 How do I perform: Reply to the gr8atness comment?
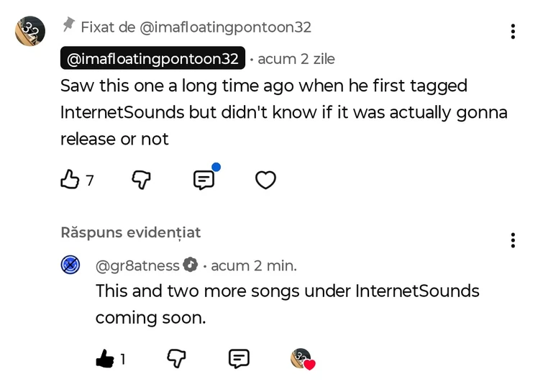pos(239,358)
